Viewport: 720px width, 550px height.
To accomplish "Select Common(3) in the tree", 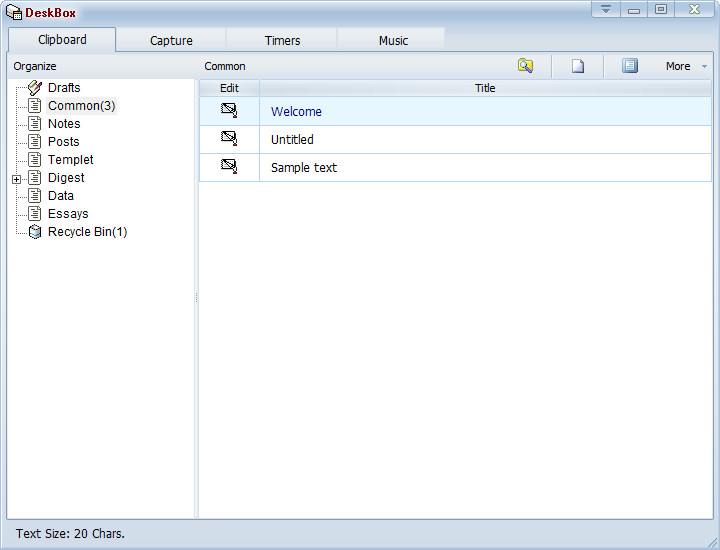I will [81, 106].
